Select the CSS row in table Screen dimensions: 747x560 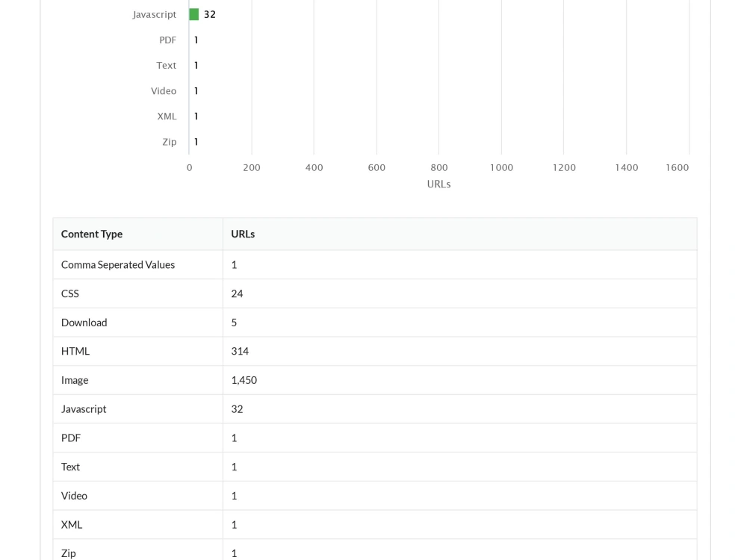click(x=375, y=293)
